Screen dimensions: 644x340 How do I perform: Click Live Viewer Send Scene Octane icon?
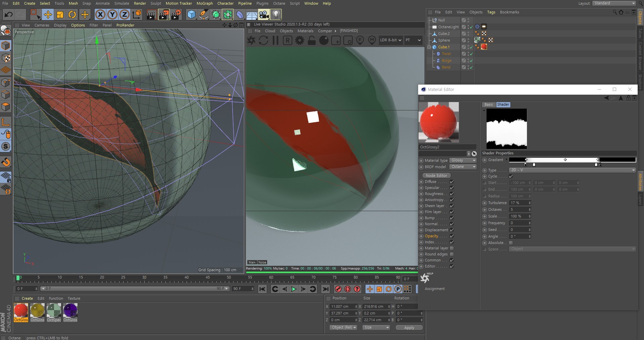pyautogui.click(x=251, y=40)
